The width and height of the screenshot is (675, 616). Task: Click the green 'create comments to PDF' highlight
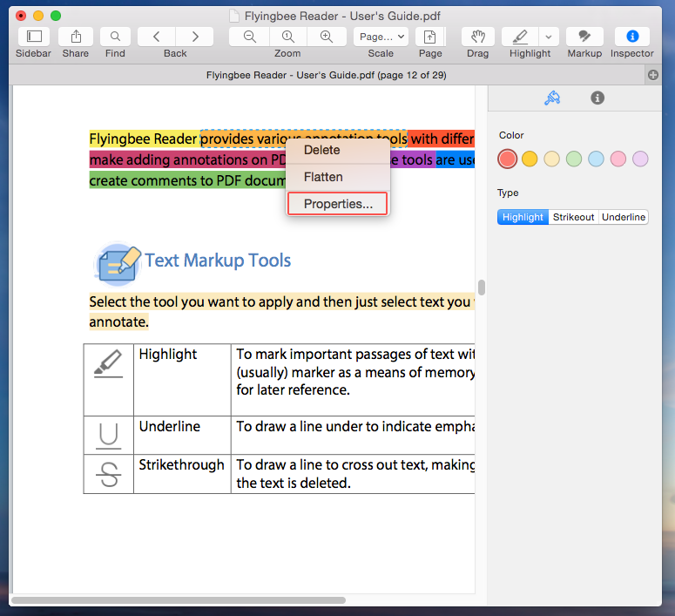tap(187, 180)
